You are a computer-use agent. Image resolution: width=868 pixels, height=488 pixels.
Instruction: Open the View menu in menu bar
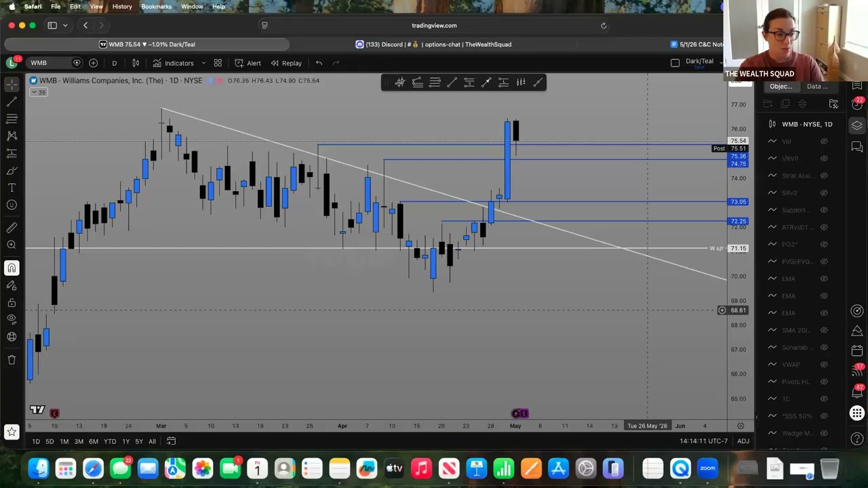click(x=96, y=7)
